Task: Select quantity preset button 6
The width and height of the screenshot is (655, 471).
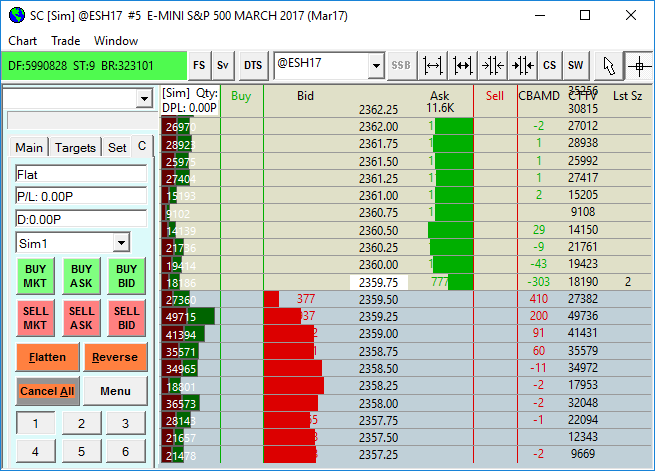Action: coord(125,451)
